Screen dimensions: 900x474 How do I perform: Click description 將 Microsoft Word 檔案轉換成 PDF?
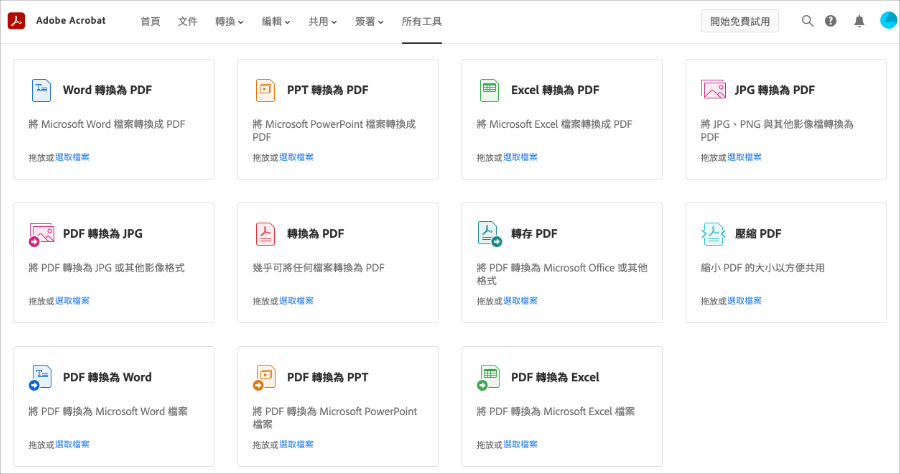pyautogui.click(x=107, y=125)
